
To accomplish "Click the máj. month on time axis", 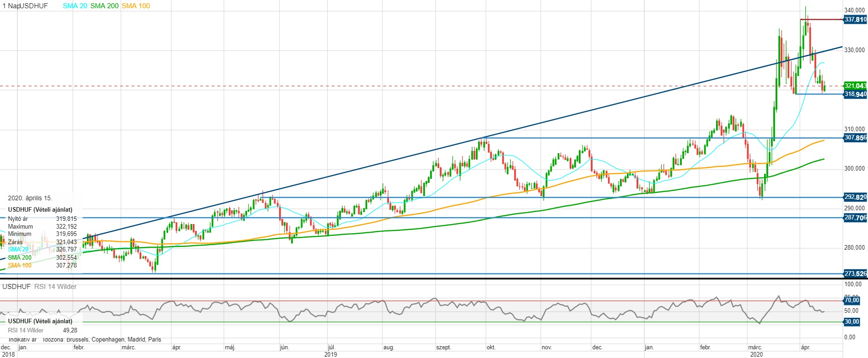I will click(x=230, y=347).
